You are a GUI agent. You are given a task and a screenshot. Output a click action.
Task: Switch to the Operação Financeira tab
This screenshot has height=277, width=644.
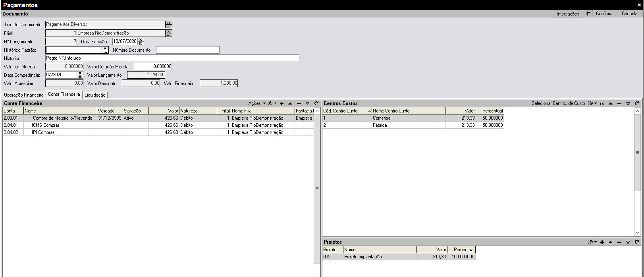click(x=24, y=95)
